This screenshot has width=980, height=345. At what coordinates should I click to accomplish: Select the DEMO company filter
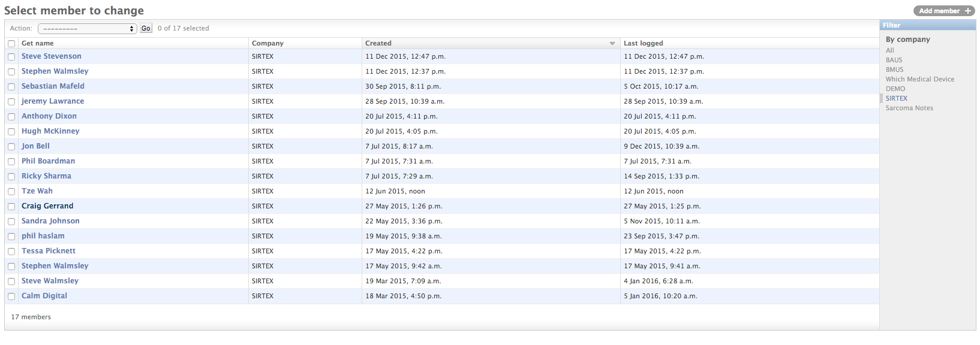(895, 89)
